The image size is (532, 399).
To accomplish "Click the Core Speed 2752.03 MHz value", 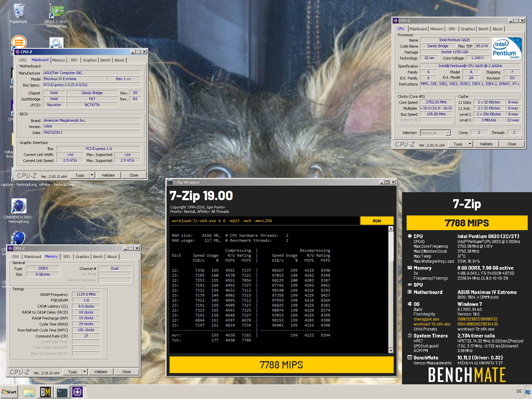I will click(436, 102).
